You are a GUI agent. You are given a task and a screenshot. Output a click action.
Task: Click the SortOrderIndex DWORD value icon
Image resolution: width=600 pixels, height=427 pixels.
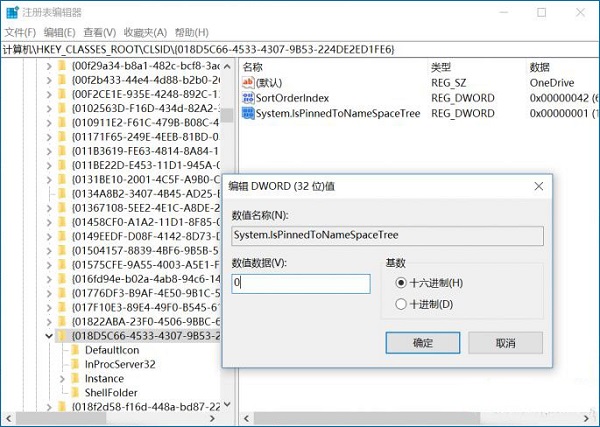[248, 98]
